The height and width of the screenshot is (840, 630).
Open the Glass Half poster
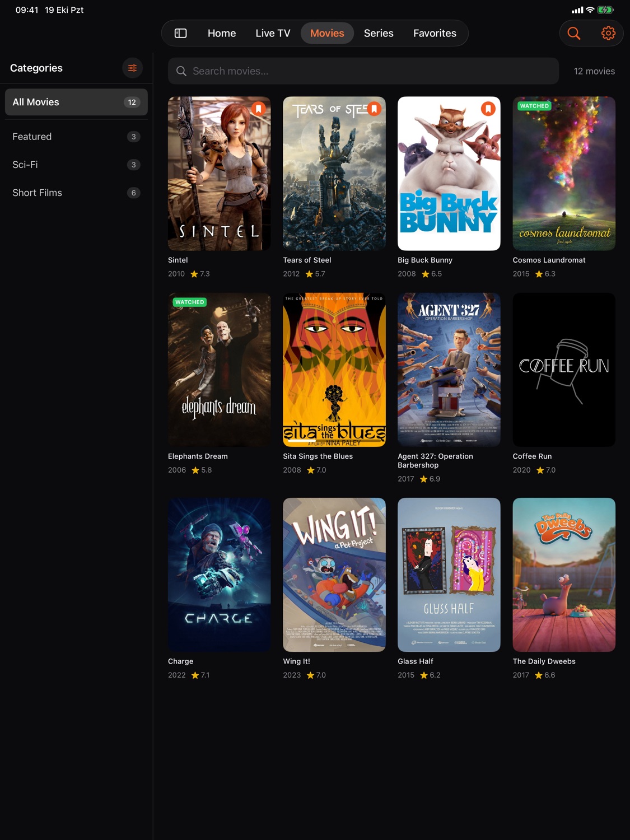(x=449, y=575)
